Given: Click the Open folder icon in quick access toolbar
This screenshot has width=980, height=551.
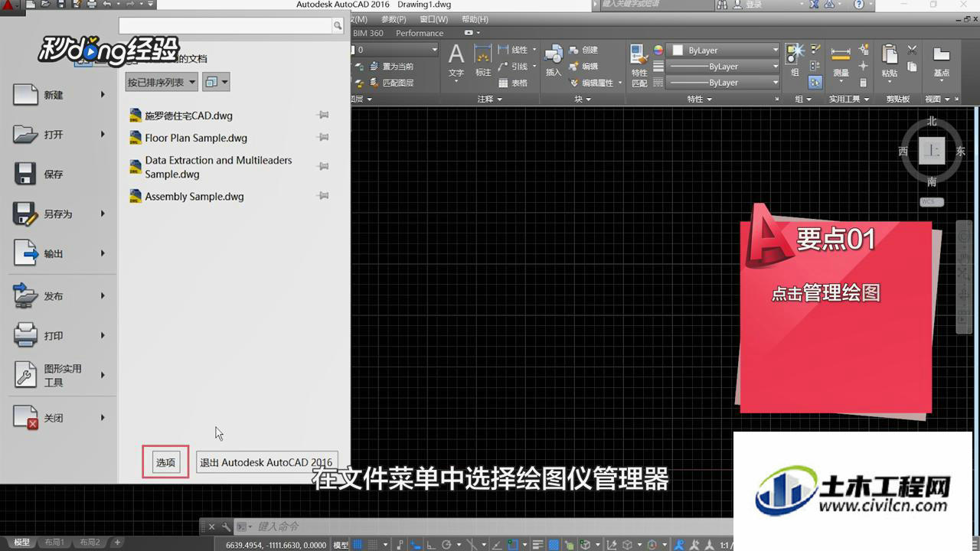Looking at the screenshot, I should tap(47, 5).
